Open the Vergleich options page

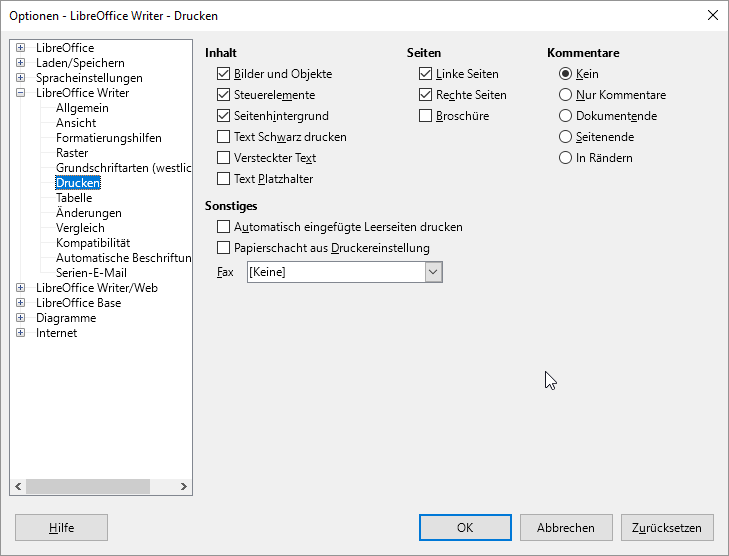[80, 228]
